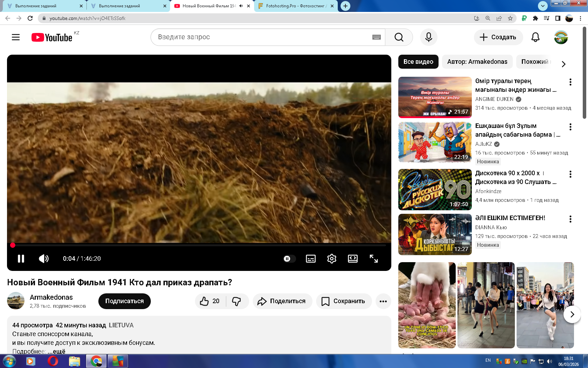Open the rabbit Shorts thumbnail
This screenshot has width=588, height=368.
427,305
